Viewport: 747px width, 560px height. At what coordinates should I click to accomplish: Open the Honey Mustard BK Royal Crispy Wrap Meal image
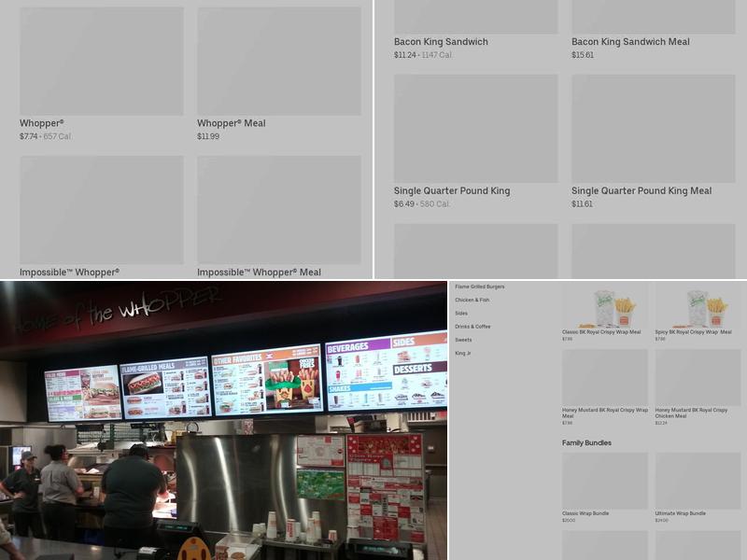point(605,378)
